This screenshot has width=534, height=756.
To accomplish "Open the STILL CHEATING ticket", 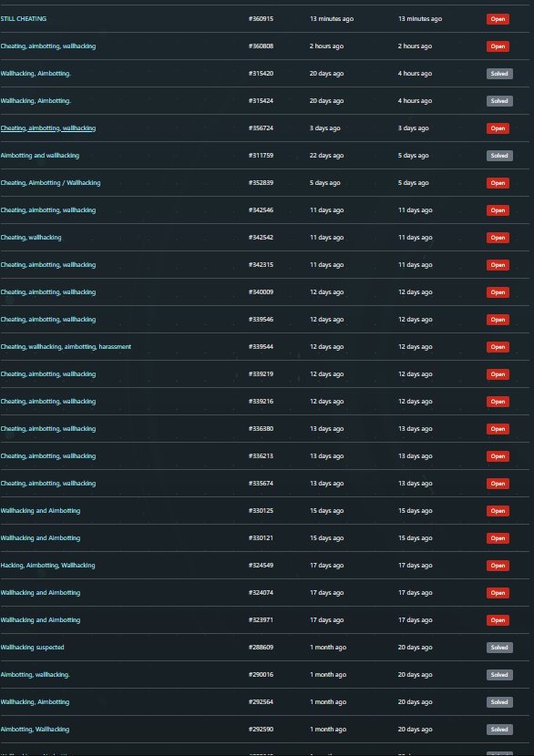I will pos(24,19).
